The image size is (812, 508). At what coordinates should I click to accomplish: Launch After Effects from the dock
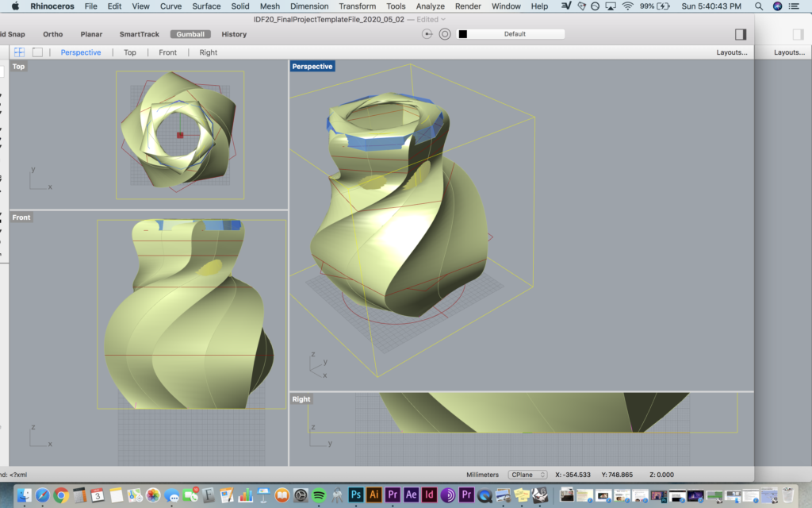click(x=412, y=495)
